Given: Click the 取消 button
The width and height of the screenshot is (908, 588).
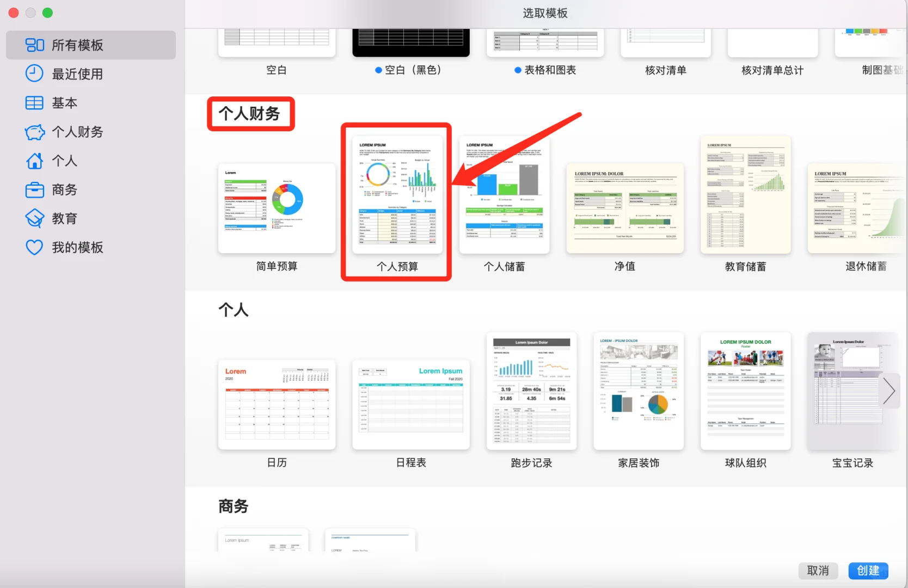Looking at the screenshot, I should (818, 571).
